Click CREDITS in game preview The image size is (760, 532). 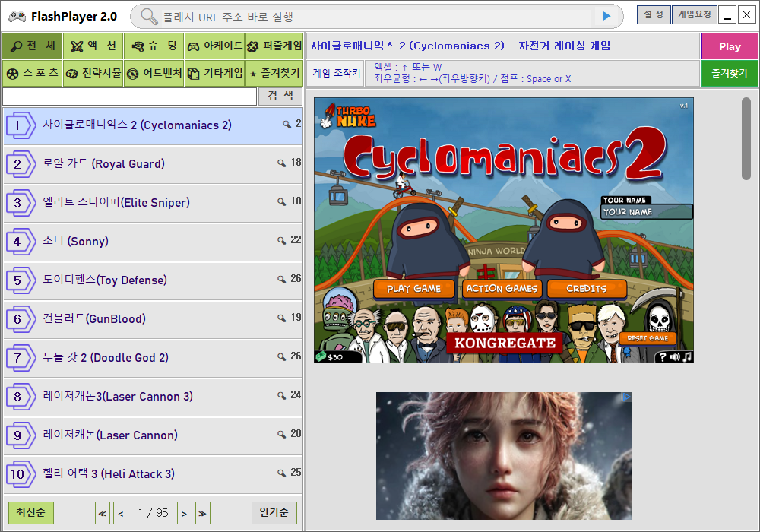click(x=587, y=289)
